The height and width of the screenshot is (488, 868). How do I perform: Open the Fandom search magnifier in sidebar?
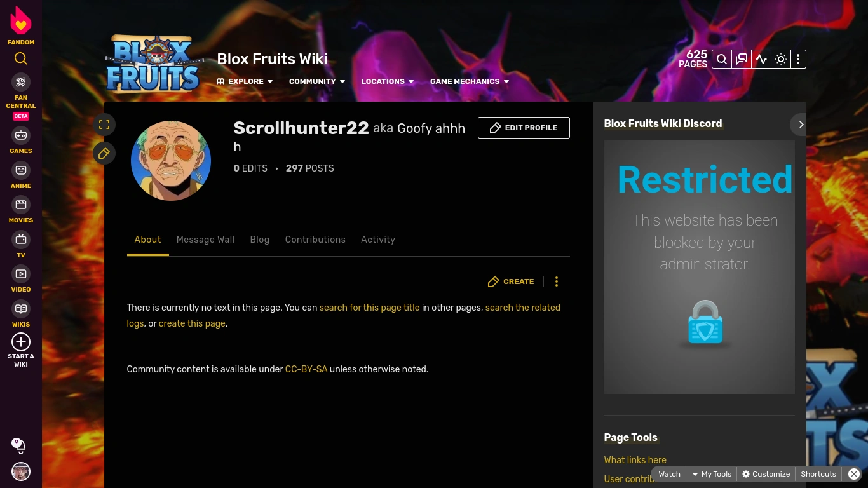click(x=21, y=59)
